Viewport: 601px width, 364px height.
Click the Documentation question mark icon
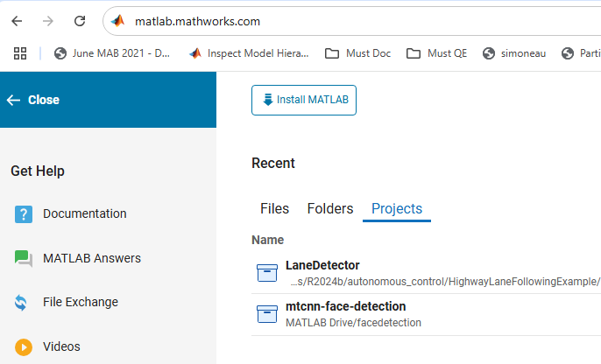[x=24, y=213]
